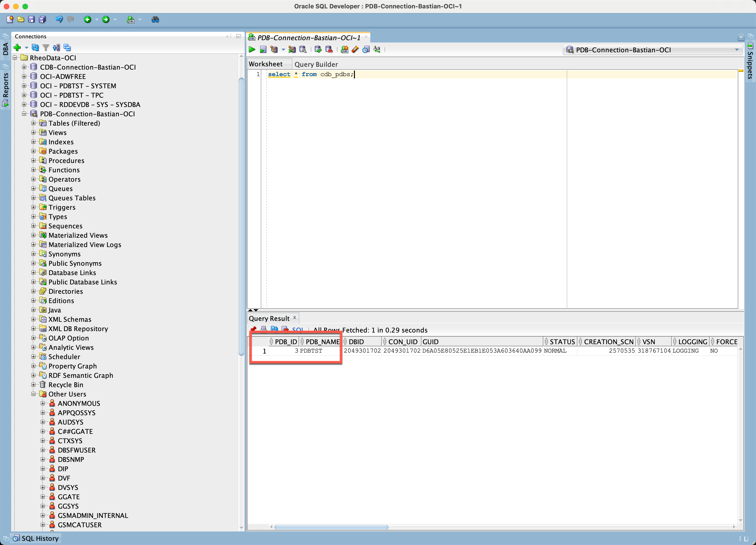Click the Open folder icon
This screenshot has width=756, height=545.
tap(21, 20)
